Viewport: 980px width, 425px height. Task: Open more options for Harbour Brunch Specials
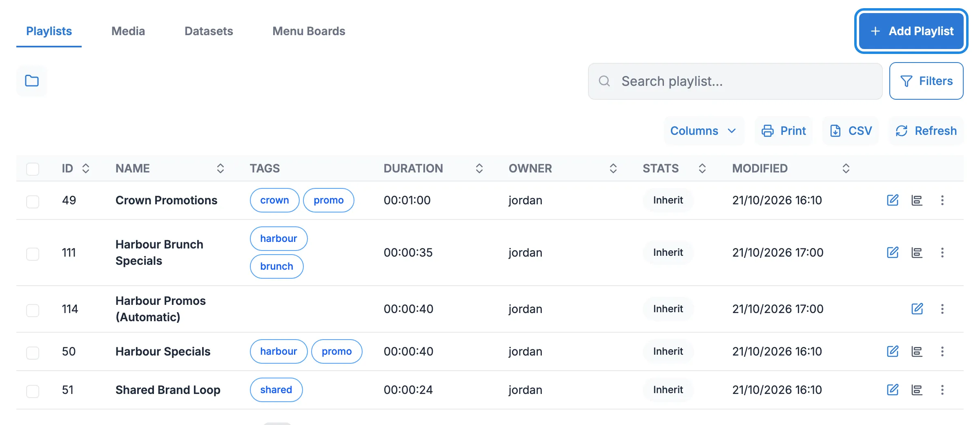(942, 253)
